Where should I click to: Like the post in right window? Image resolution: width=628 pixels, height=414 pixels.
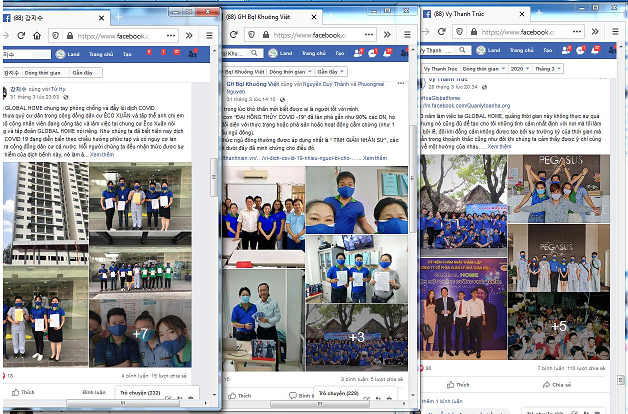(458, 385)
